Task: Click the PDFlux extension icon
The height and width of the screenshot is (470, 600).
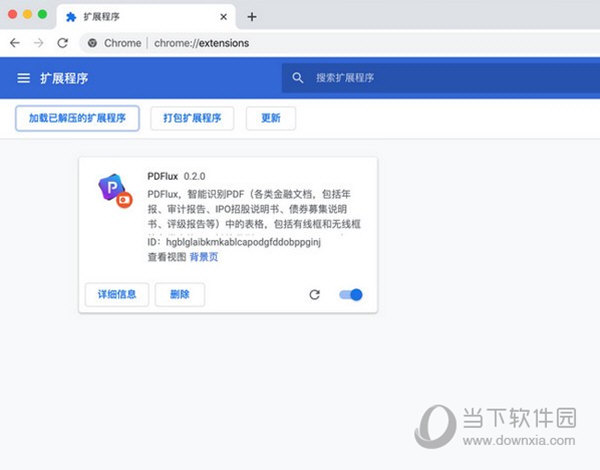Action: [x=115, y=191]
